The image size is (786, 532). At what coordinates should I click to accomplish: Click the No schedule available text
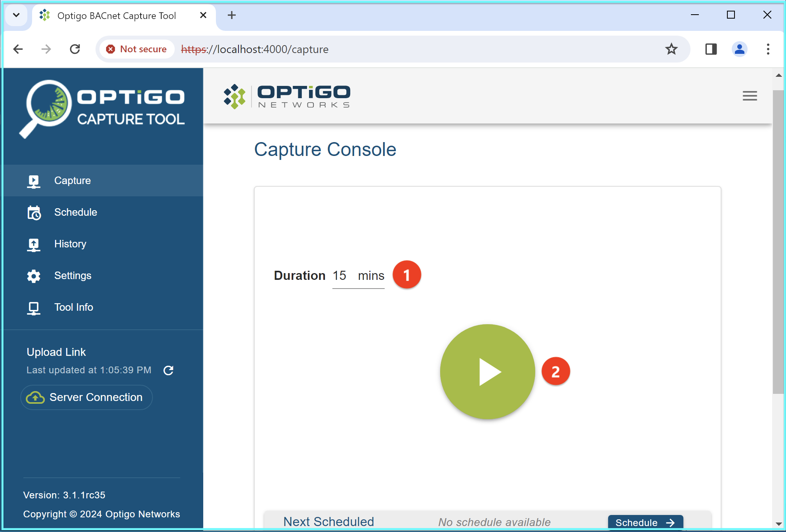[494, 522]
